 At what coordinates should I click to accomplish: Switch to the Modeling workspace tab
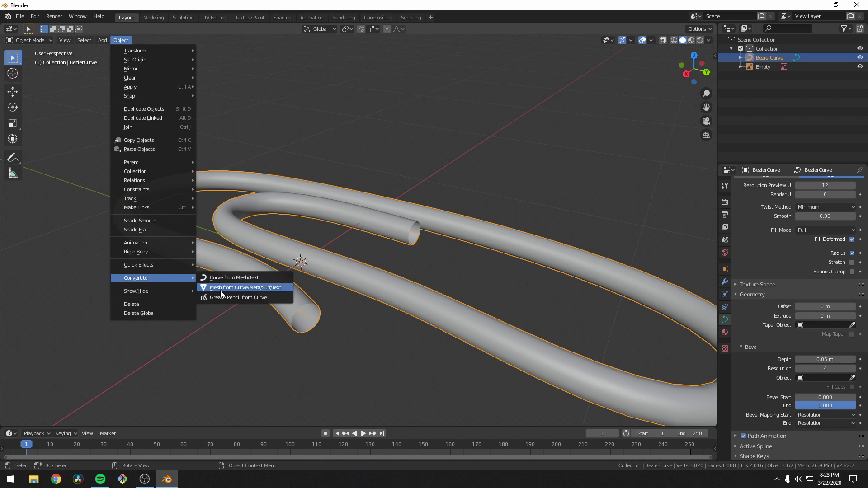point(153,17)
